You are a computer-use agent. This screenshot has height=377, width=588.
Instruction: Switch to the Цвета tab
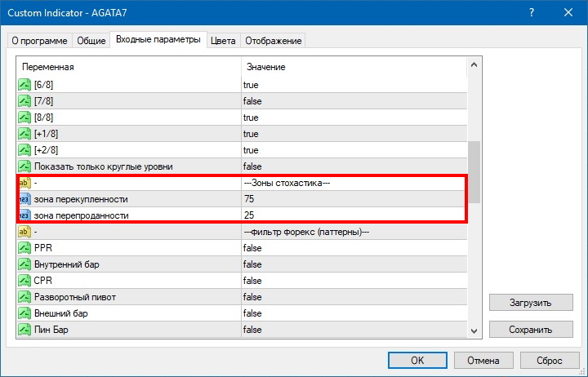click(x=223, y=41)
